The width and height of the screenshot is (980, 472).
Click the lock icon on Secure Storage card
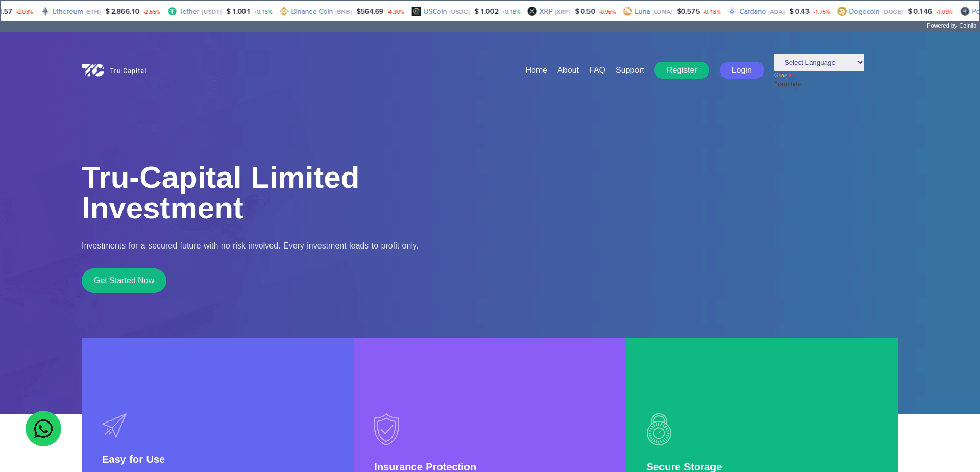tap(658, 429)
